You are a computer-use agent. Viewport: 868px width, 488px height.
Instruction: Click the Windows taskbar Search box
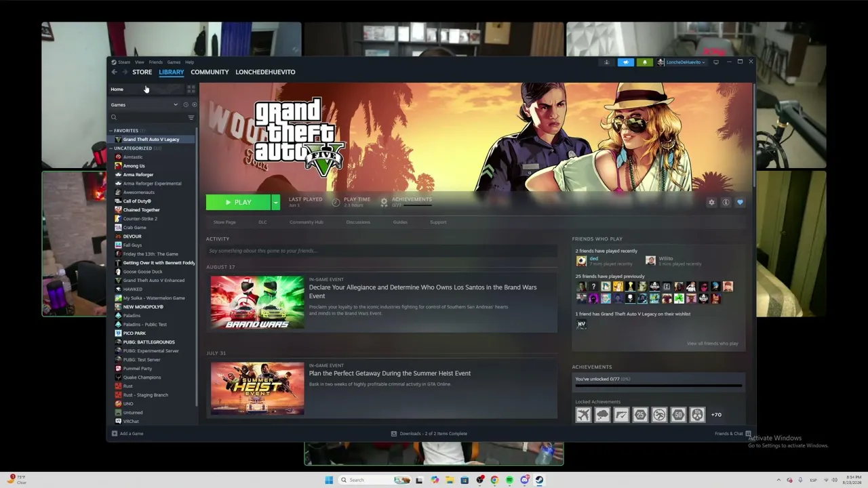pos(374,480)
